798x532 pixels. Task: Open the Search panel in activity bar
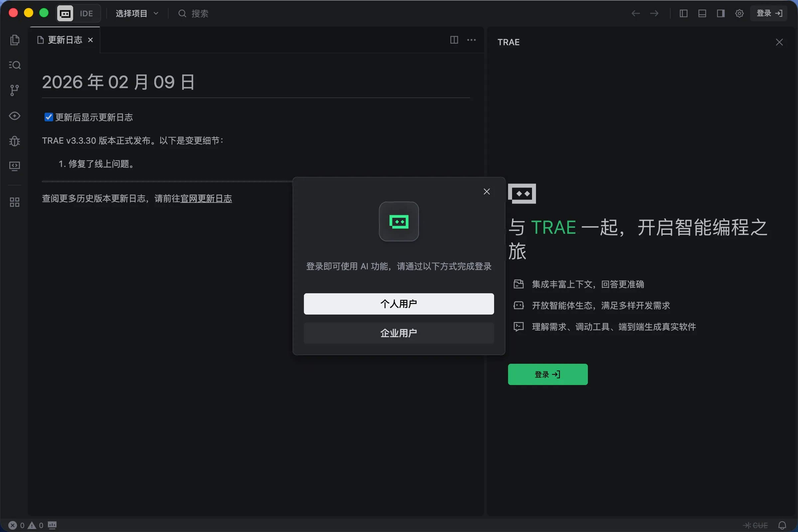tap(15, 65)
